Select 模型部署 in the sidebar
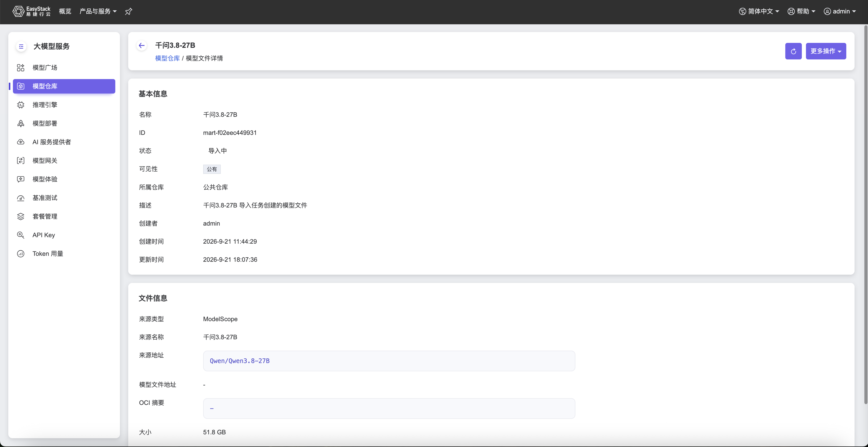868x447 pixels. coord(64,123)
